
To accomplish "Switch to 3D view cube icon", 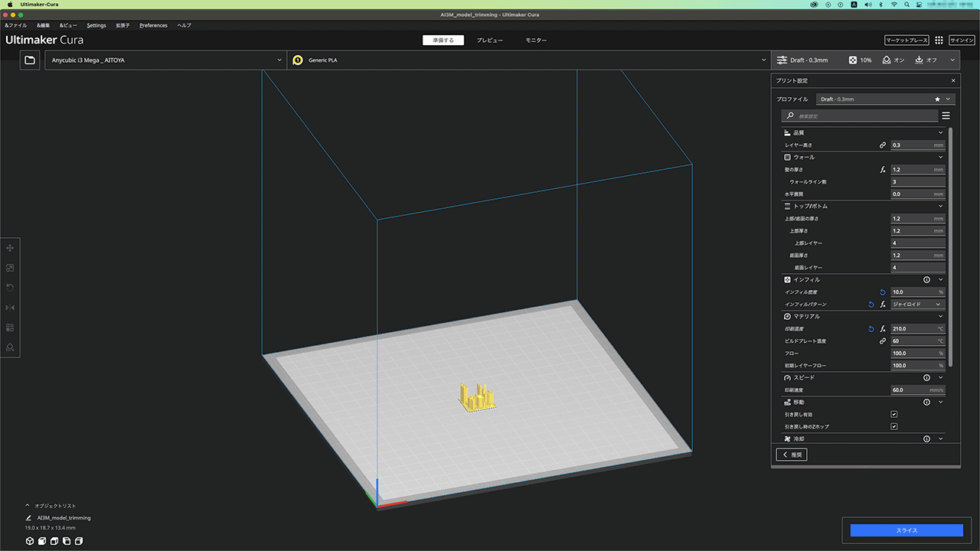I will pos(30,541).
